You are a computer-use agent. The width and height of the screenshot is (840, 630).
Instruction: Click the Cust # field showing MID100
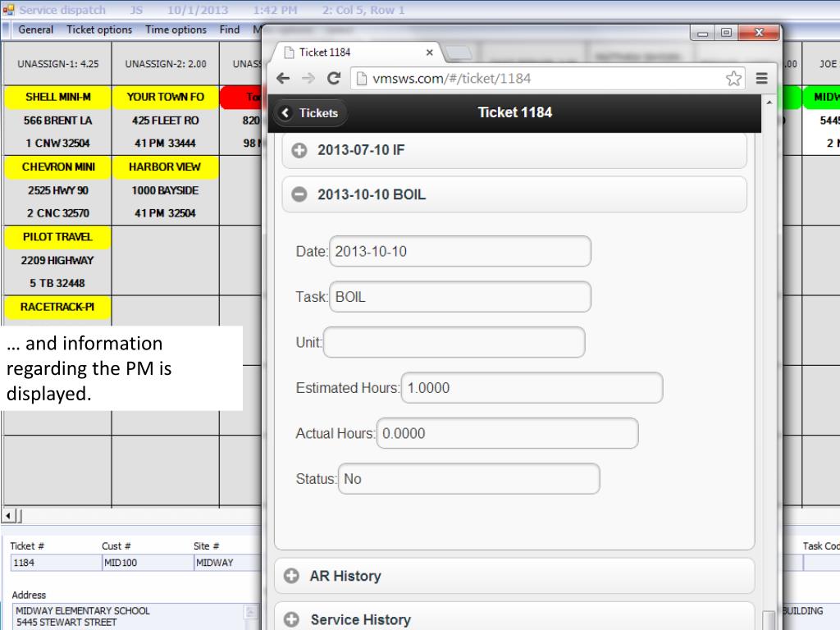pyautogui.click(x=148, y=563)
